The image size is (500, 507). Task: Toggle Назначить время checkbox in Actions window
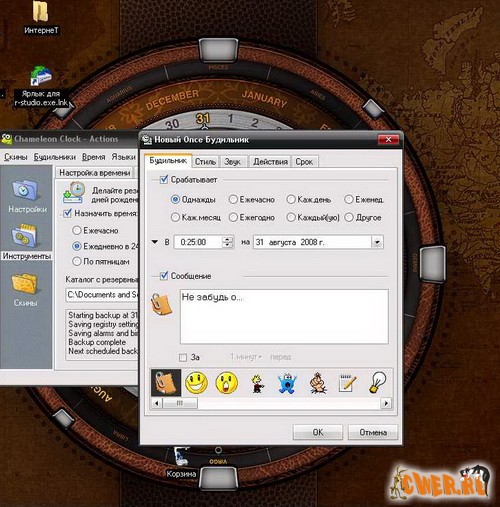pos(68,213)
